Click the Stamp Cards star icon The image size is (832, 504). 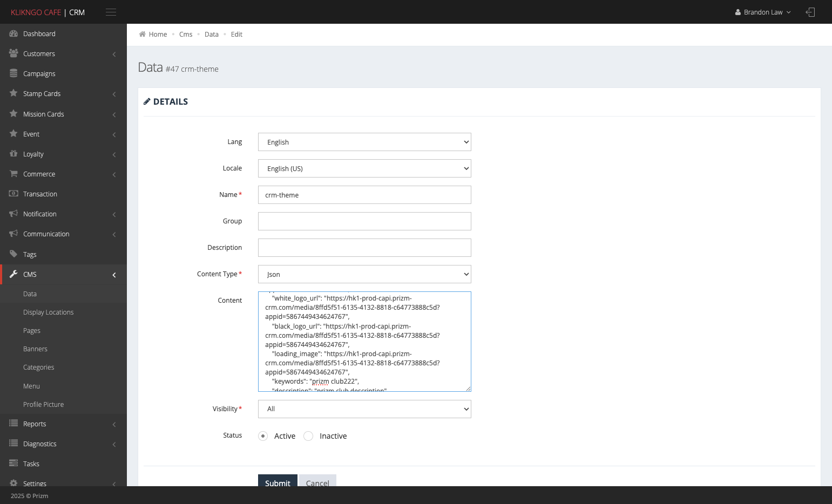[13, 93]
